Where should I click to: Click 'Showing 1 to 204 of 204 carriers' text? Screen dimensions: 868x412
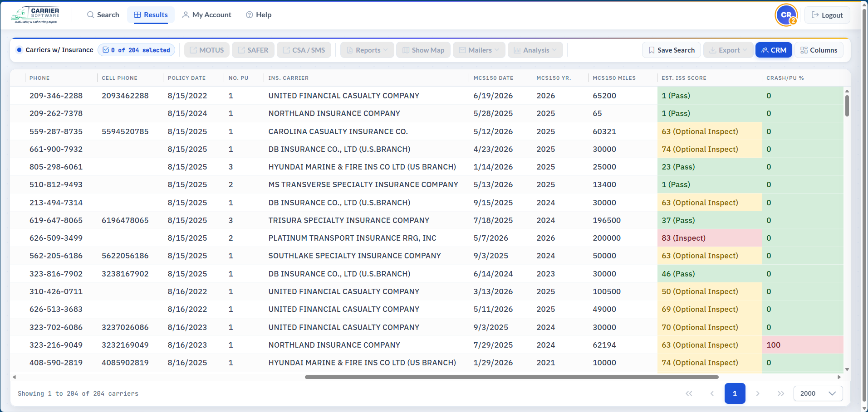pyautogui.click(x=78, y=393)
